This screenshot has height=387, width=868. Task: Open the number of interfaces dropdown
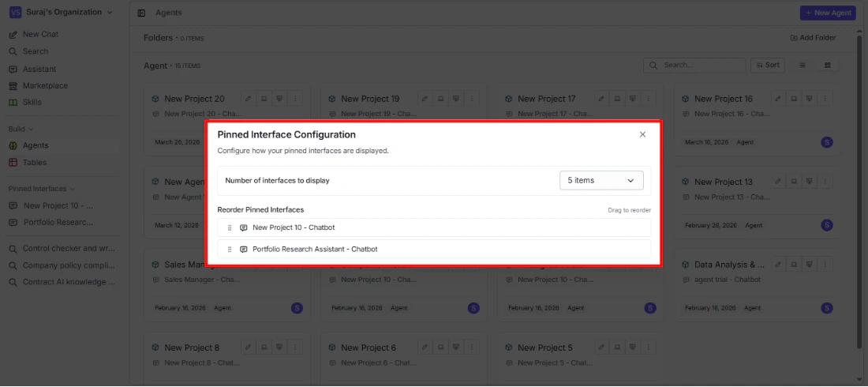pos(601,181)
